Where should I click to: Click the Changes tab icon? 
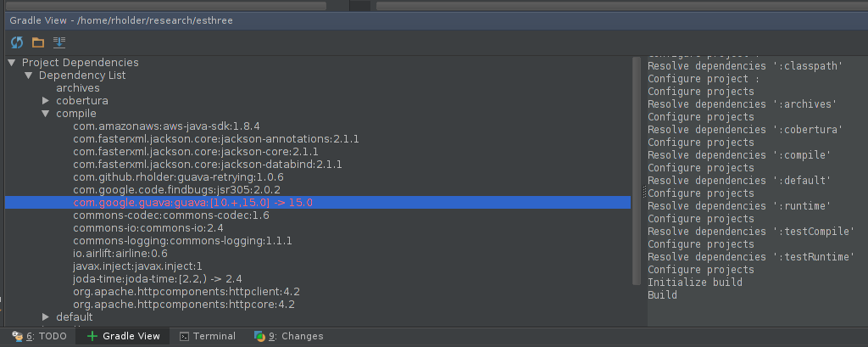point(259,336)
